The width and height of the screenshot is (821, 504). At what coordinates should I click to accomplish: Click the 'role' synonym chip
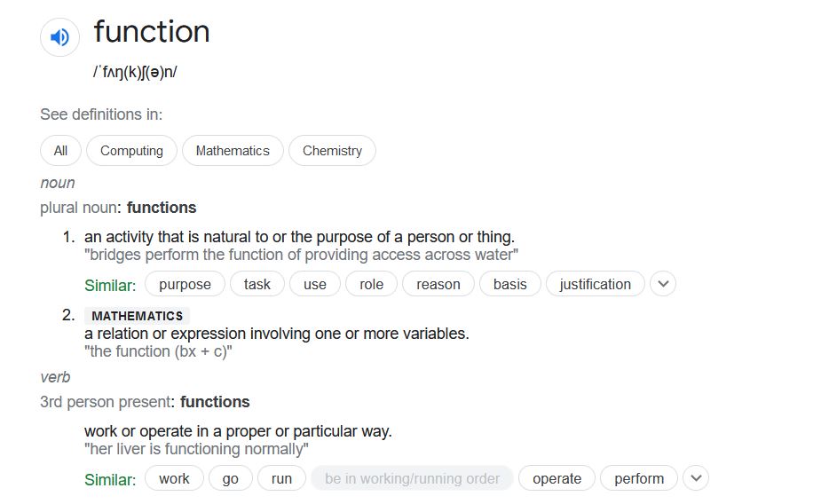pos(371,284)
